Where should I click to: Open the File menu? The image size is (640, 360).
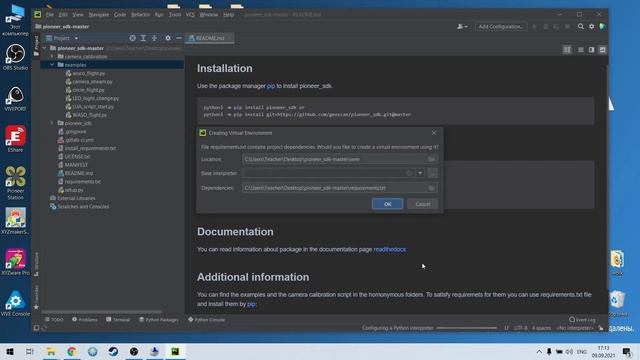pos(50,15)
